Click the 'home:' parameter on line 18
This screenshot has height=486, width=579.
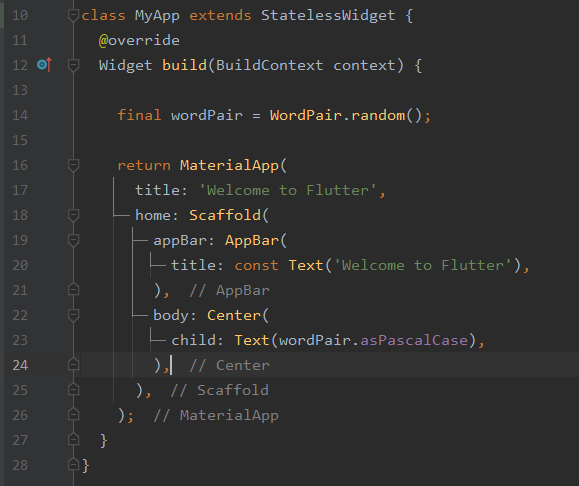tap(157, 215)
